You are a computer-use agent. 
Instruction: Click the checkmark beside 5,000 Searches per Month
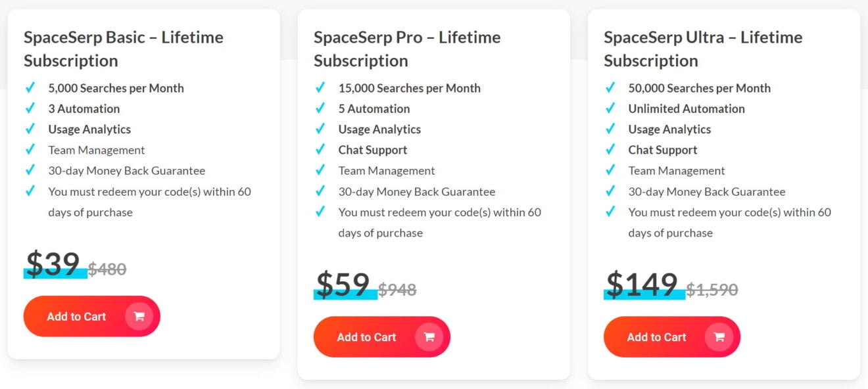click(x=31, y=88)
